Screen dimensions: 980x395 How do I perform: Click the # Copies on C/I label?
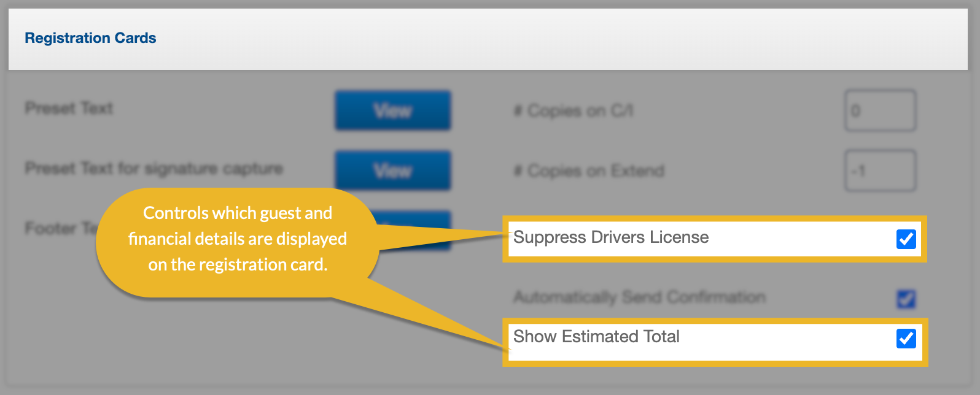pos(573,111)
